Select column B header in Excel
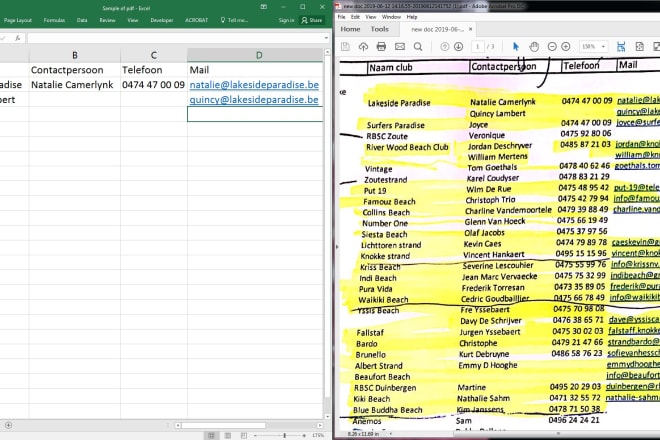The image size is (660, 440). pyautogui.click(x=75, y=55)
